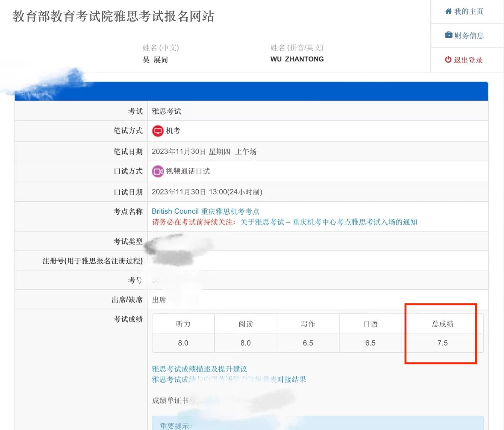Open the 雅思考试成绩描述及提升建议 link
Viewport: 504px width, 430px height.
point(199,369)
